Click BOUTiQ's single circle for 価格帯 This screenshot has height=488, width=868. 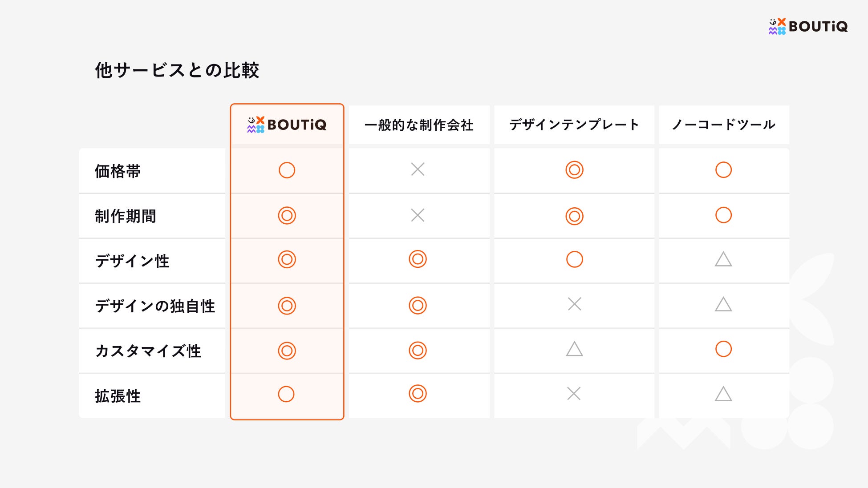[x=287, y=170]
